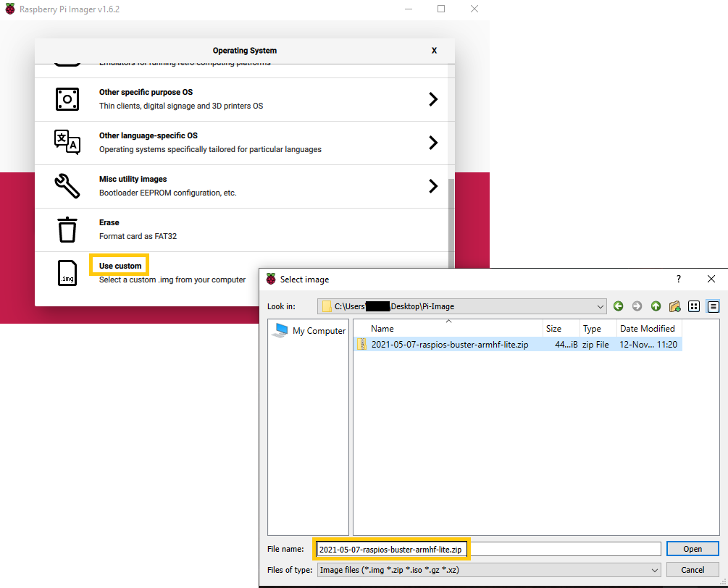Screen dimensions: 728x588
Task: Select Use custom image option
Action: click(120, 266)
